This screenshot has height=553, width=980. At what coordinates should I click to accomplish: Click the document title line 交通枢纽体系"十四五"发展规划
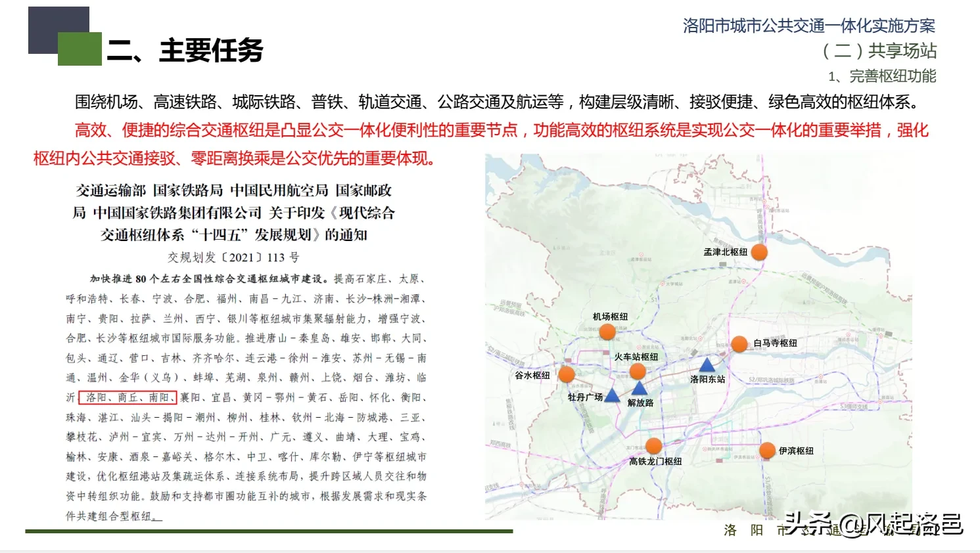pyautogui.click(x=233, y=234)
